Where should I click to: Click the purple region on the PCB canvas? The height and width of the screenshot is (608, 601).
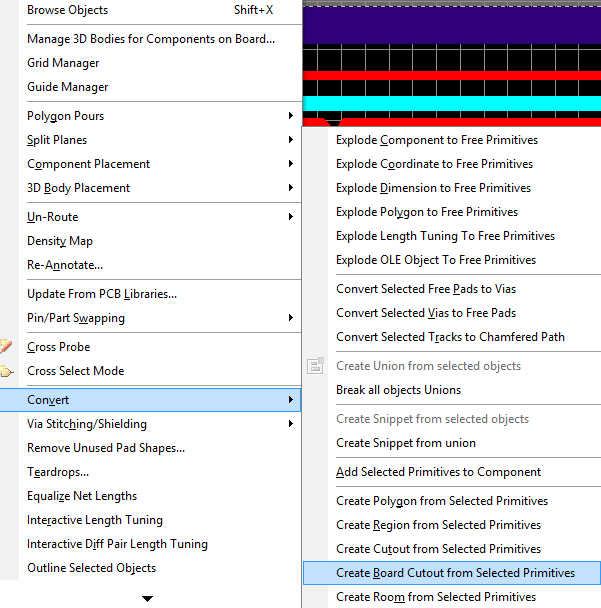point(452,25)
